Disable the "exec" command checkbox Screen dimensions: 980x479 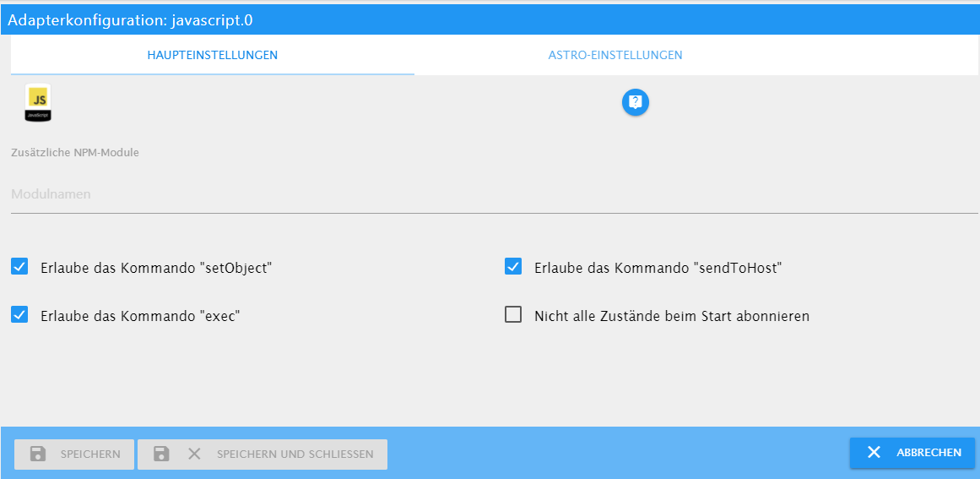(19, 314)
